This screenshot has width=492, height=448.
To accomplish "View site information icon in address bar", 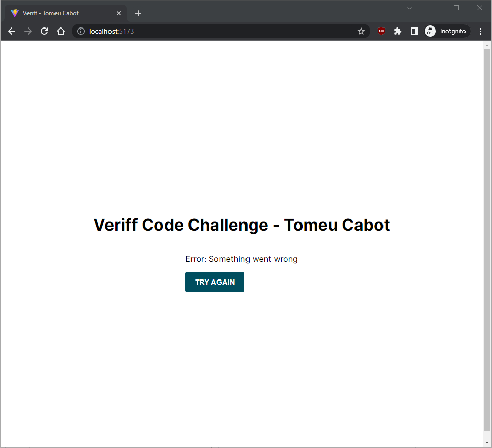I will 81,31.
